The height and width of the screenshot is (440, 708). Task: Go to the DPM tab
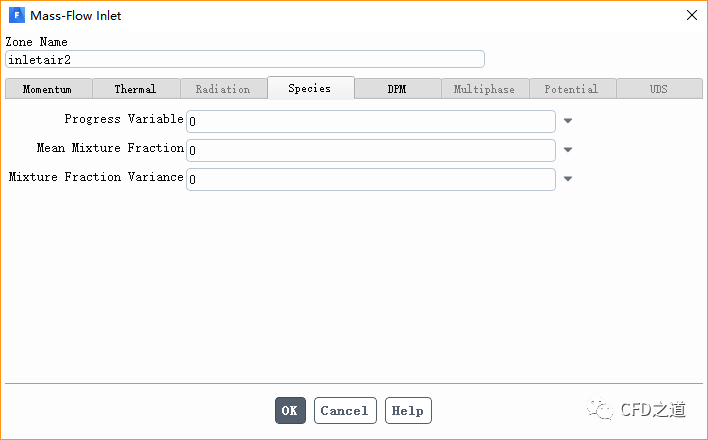point(397,89)
